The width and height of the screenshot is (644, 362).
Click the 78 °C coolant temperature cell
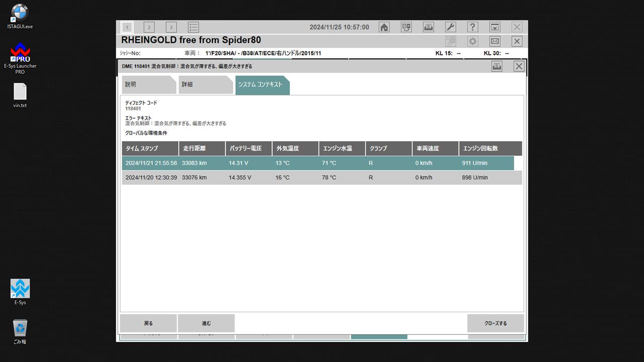(x=329, y=177)
